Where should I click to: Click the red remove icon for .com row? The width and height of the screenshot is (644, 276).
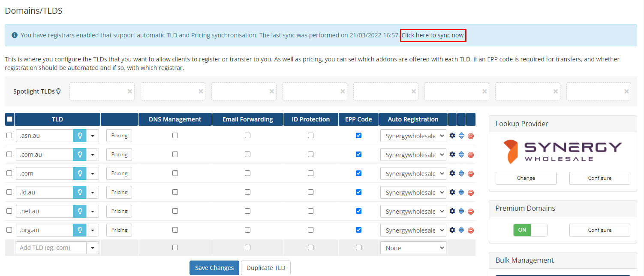(470, 173)
